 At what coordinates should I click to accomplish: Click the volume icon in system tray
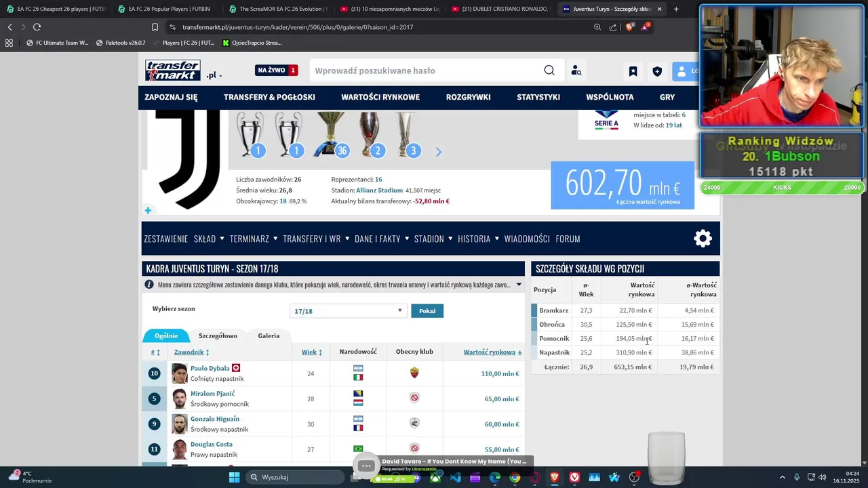[822, 477]
